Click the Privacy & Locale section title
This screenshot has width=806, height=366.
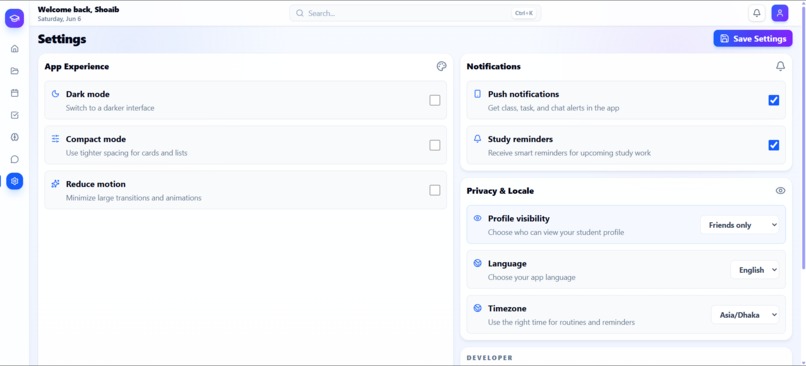coord(500,191)
